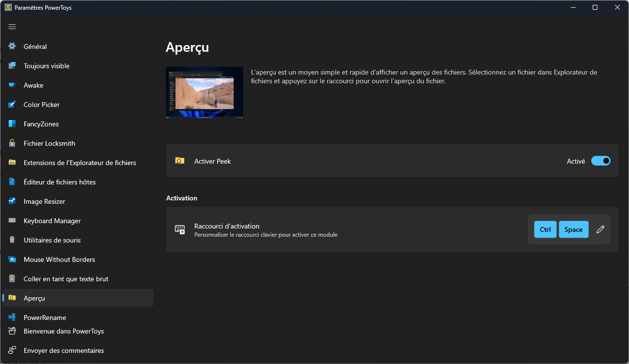This screenshot has height=364, width=629.
Task: Select Color Picker in the sidebar
Action: point(78,105)
